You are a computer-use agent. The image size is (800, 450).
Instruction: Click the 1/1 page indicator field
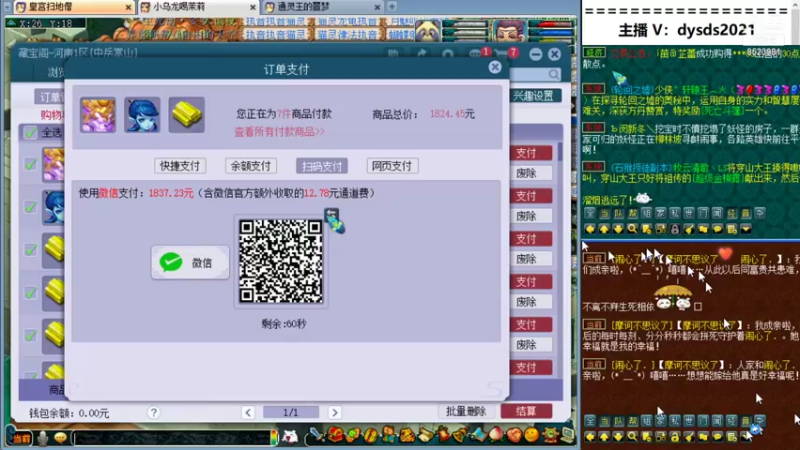[291, 412]
